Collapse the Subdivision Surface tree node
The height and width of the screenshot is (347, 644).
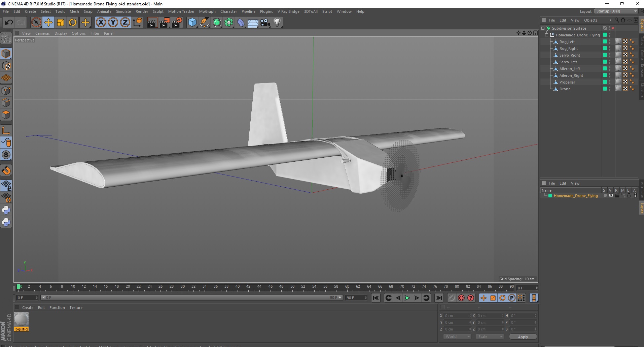click(543, 28)
